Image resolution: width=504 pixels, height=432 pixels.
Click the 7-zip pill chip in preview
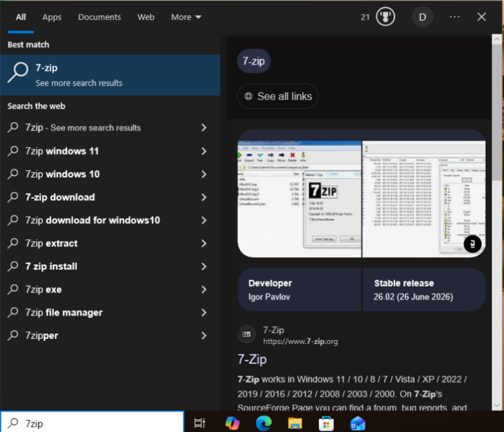(254, 61)
